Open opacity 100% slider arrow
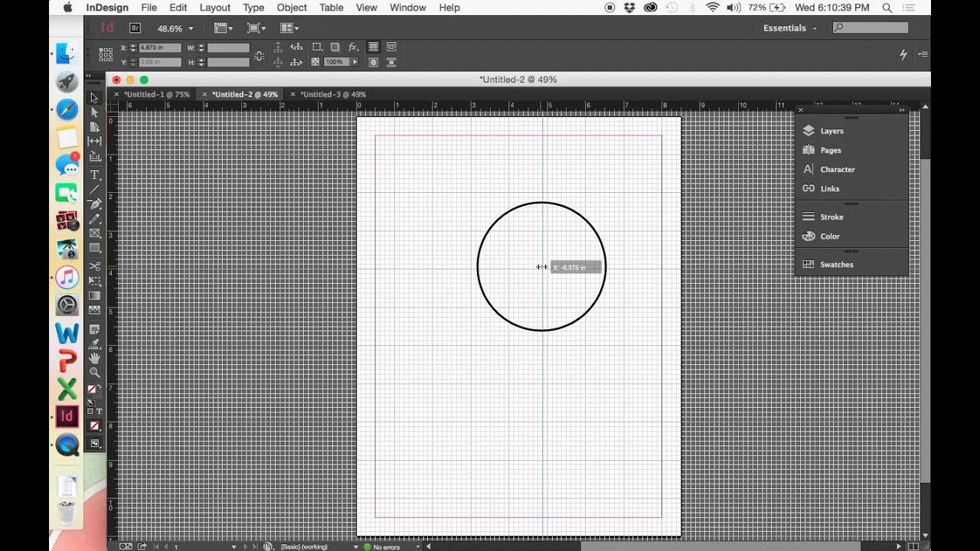The image size is (980, 551). point(354,62)
